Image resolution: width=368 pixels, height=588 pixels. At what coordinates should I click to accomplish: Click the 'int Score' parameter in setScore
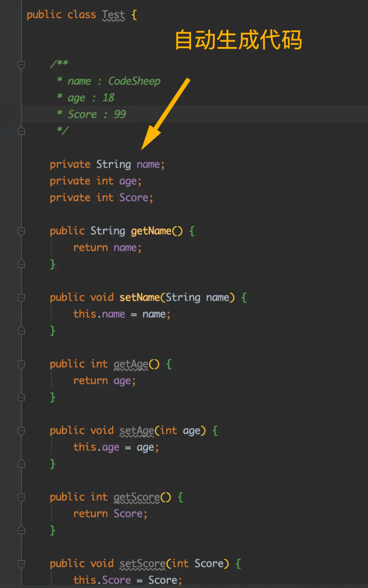tap(197, 564)
